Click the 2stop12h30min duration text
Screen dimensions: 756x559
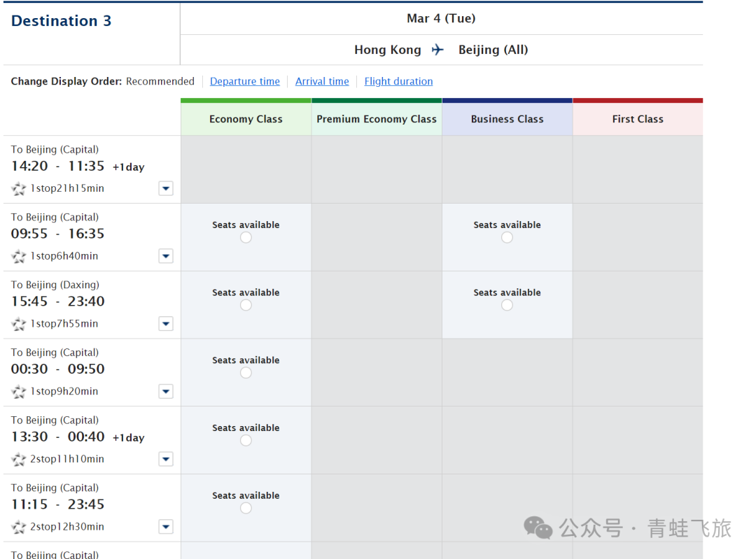(67, 527)
